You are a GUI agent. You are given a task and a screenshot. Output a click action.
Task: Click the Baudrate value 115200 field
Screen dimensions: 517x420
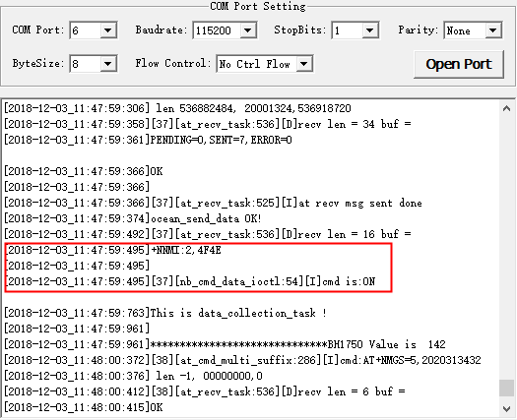coord(217,30)
